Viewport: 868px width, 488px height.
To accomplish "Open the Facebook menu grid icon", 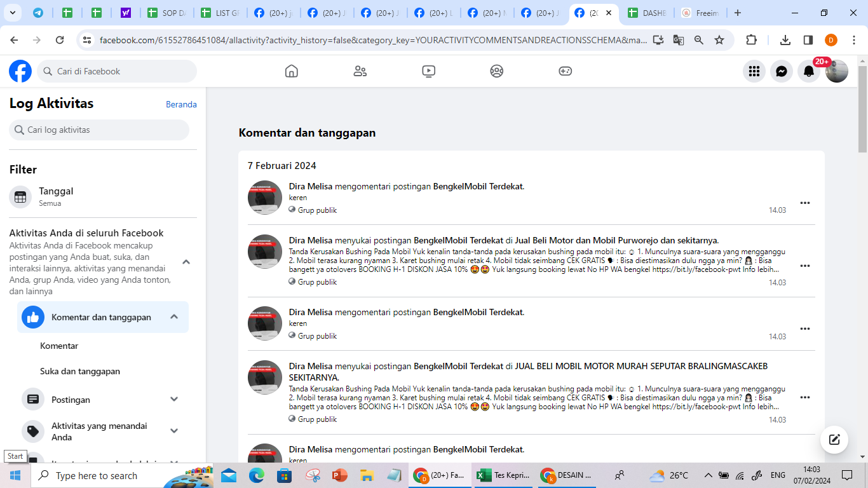I will coord(754,71).
